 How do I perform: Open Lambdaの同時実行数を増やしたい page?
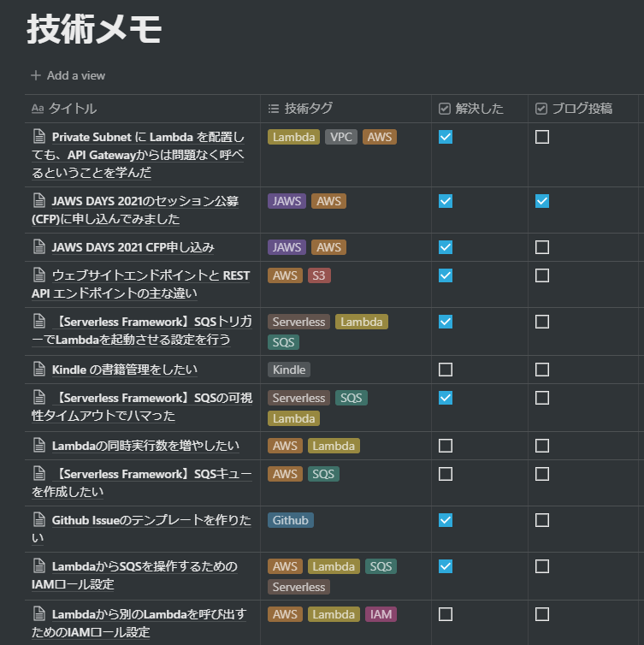point(145,446)
